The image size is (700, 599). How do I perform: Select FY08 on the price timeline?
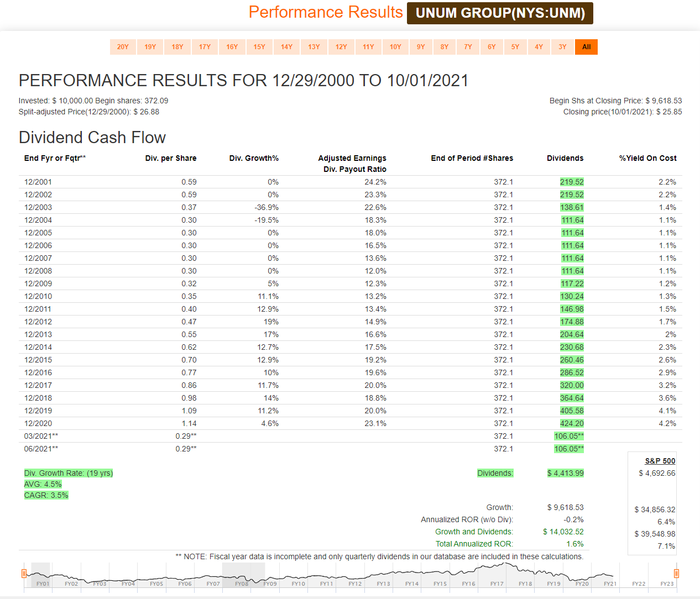(x=242, y=584)
